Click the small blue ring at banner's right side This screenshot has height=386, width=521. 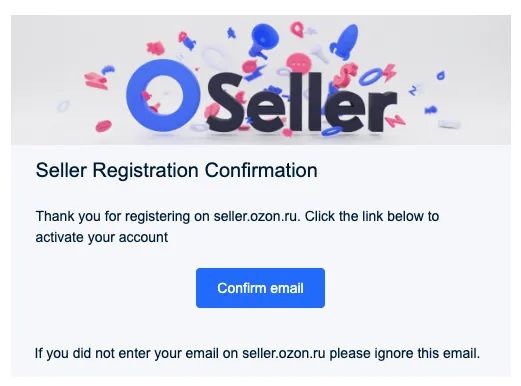click(441, 76)
